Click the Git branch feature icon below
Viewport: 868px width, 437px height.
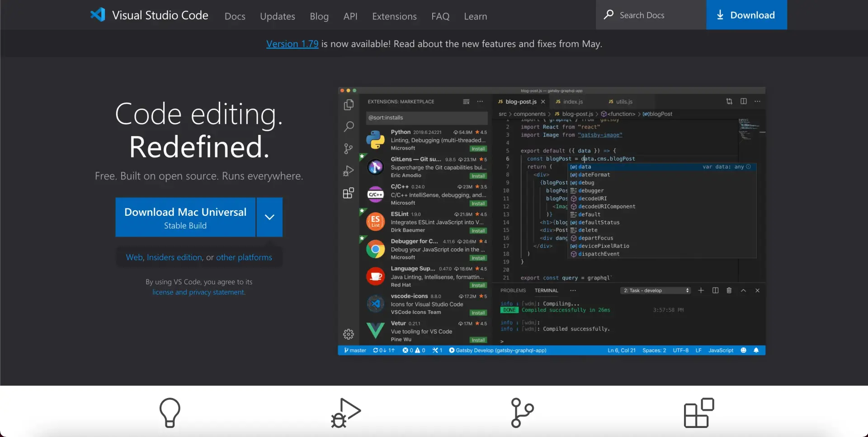522,413
